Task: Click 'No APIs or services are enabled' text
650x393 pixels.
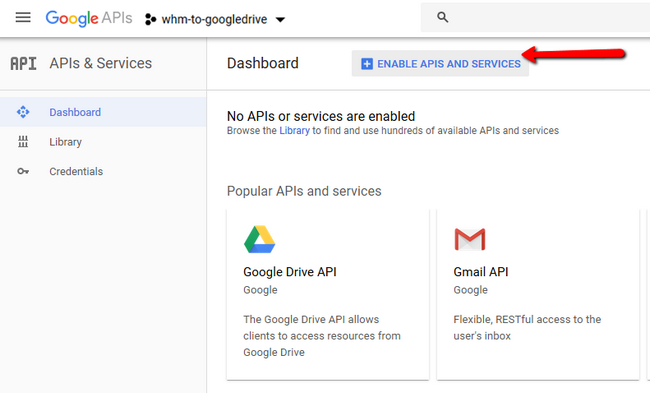Action: click(321, 116)
